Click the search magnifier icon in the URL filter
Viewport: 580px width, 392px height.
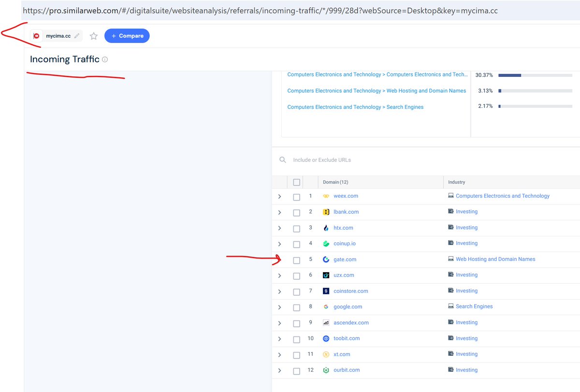click(x=283, y=160)
